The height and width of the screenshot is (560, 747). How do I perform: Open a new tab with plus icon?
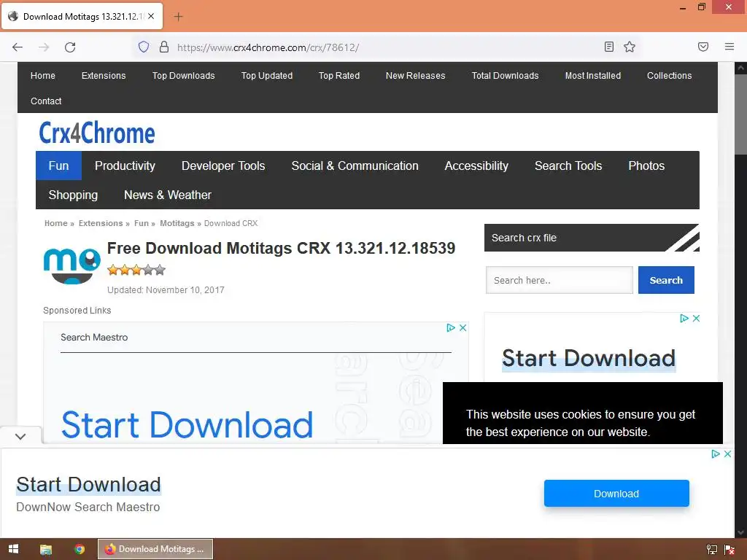pos(178,17)
